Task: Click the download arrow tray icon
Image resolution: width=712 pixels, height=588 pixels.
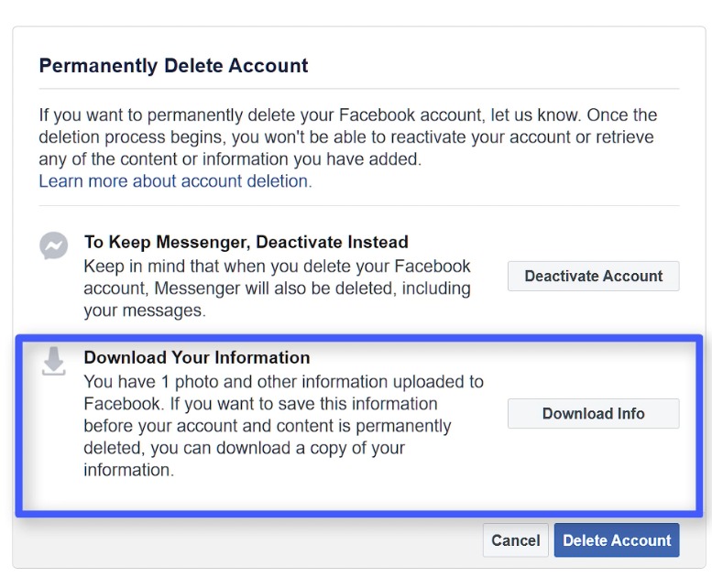Action: tap(53, 361)
